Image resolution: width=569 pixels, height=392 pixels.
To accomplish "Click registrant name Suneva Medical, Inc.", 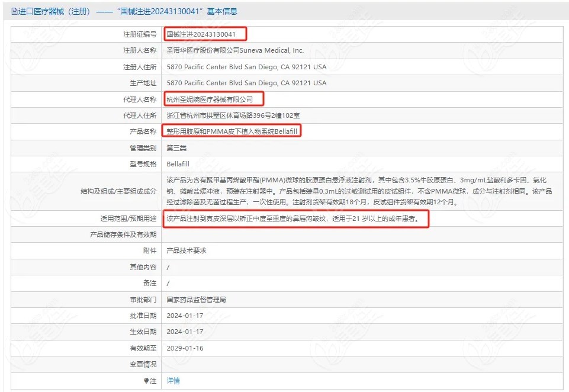I will pyautogui.click(x=235, y=51).
